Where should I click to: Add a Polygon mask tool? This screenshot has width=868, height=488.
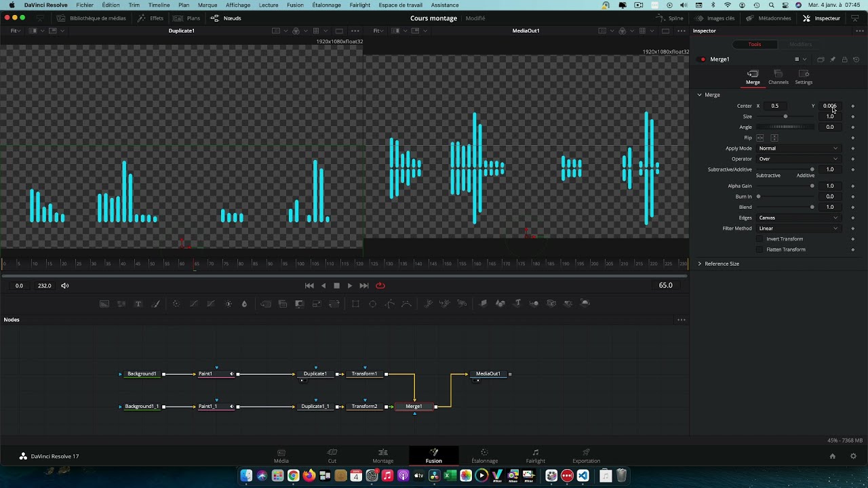click(389, 304)
